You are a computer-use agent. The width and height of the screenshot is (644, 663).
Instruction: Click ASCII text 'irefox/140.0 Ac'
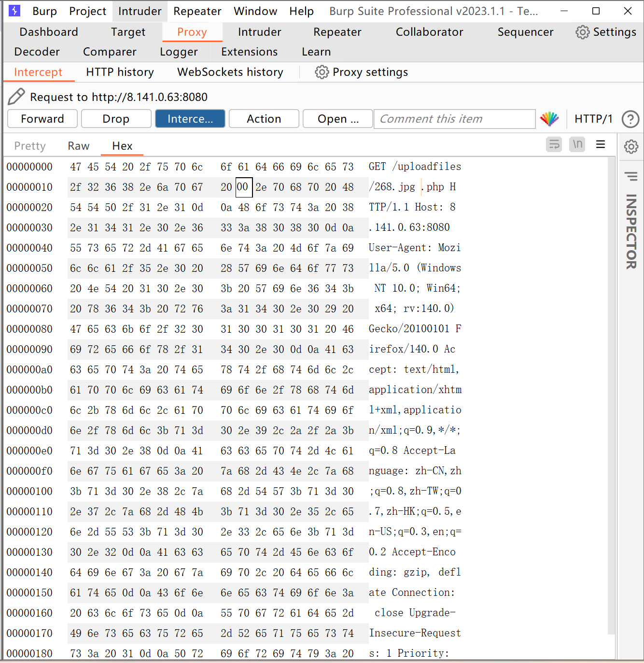pos(412,349)
